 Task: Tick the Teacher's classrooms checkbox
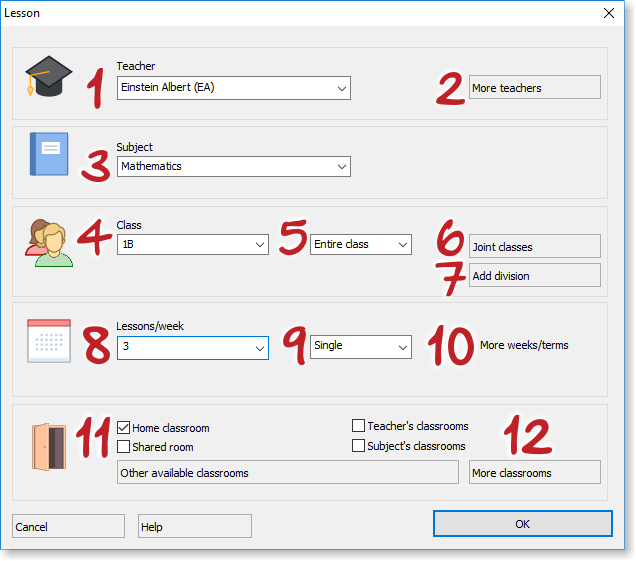[x=358, y=426]
